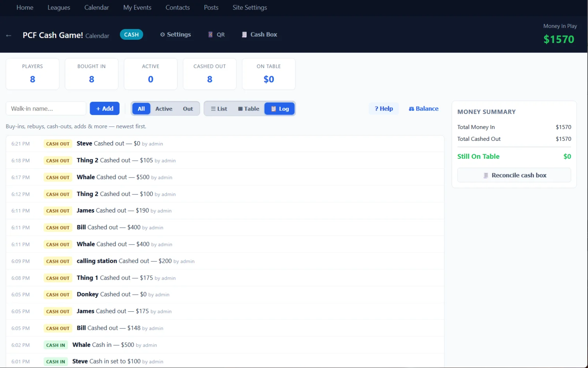The image size is (588, 368).
Task: Open the ? Help button
Action: tap(384, 108)
